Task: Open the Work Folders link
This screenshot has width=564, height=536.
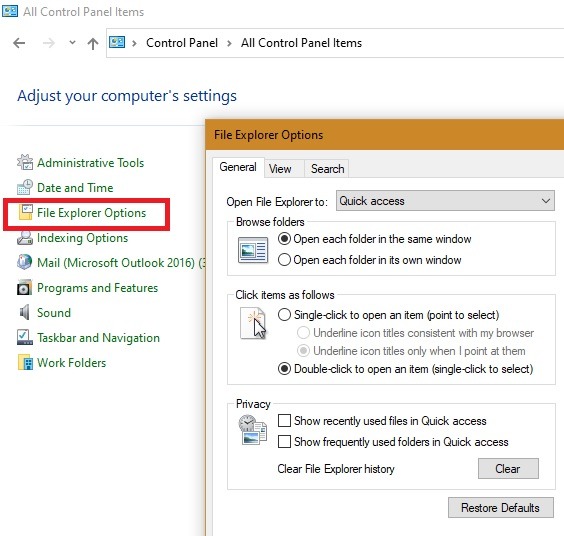Action: coord(72,363)
